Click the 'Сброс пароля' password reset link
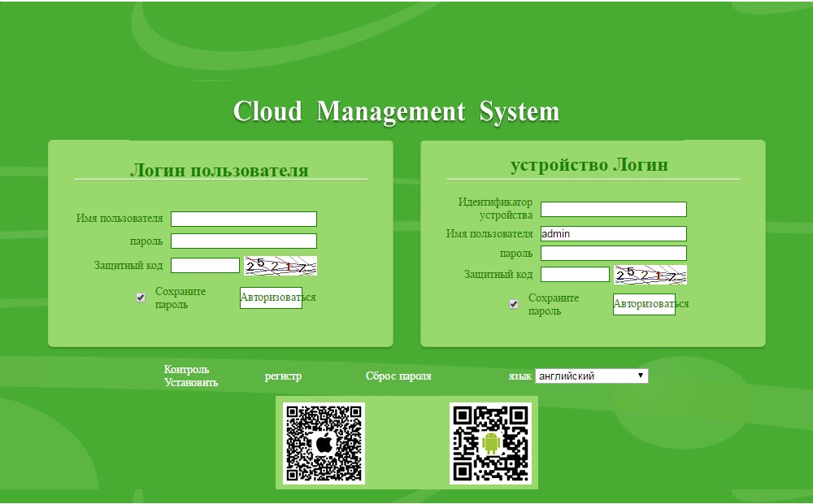 (x=398, y=376)
